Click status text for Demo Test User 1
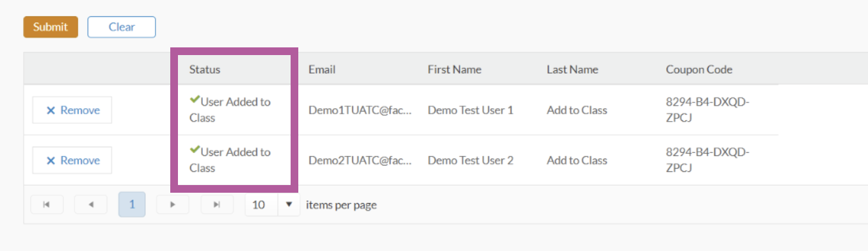The height and width of the screenshot is (251, 868). 230,109
